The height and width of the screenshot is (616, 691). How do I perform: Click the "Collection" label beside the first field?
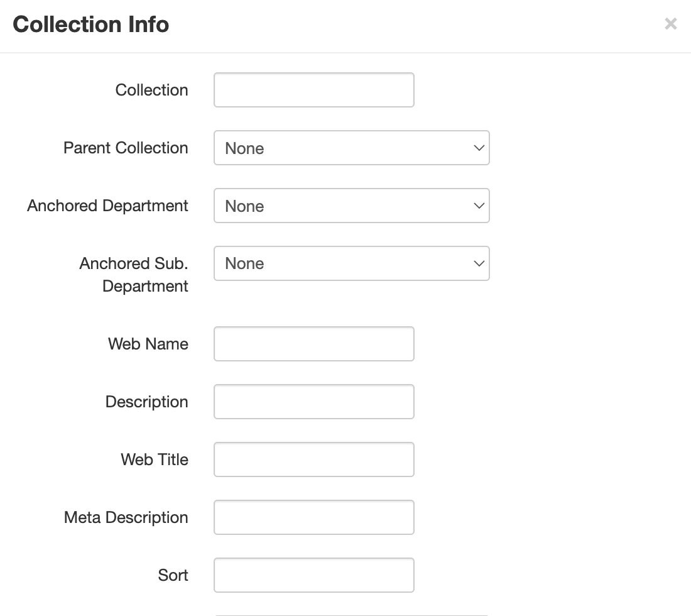152,90
